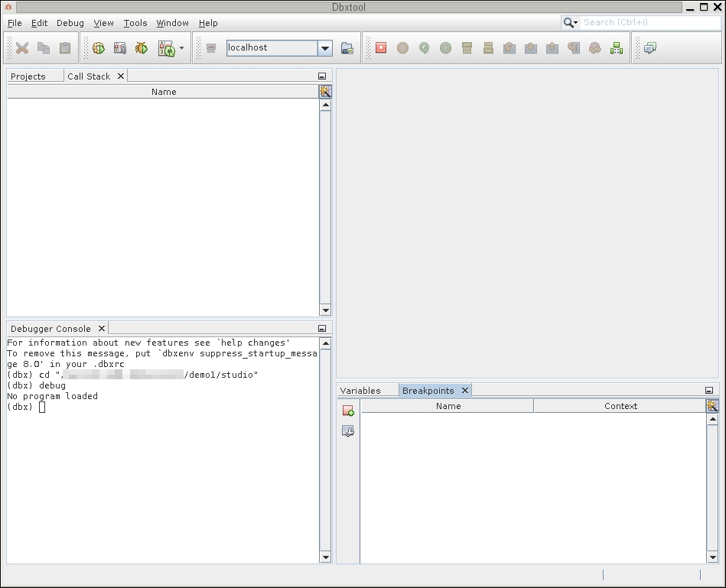Switch to the Variables tab
Viewport: 726px width, 588px height.
coord(360,391)
